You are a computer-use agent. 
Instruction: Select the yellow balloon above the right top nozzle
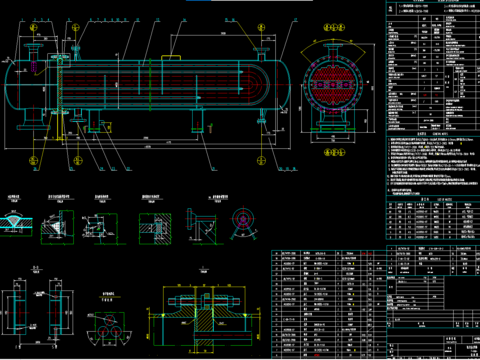coord(262,27)
